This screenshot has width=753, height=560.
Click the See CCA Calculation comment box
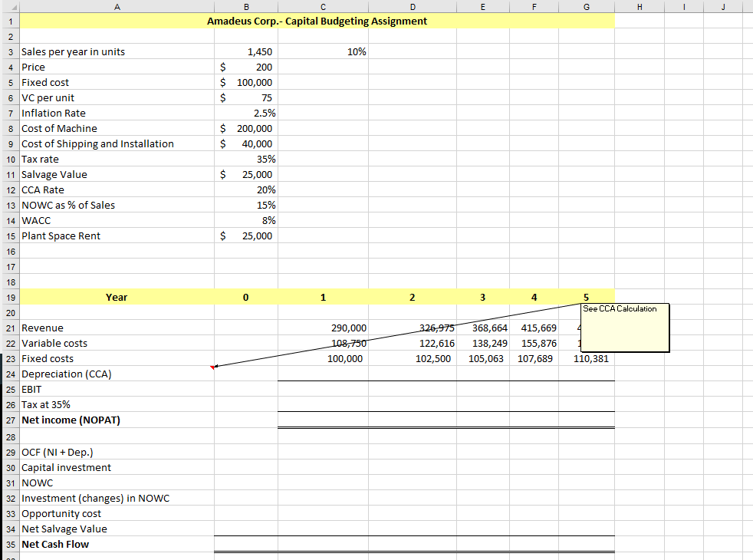624,328
